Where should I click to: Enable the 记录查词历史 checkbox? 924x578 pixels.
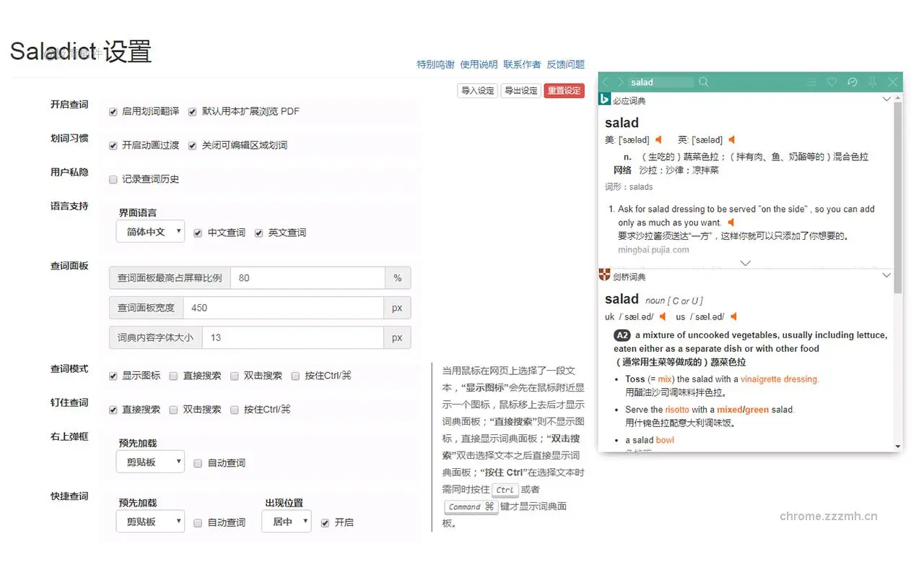coord(113,179)
